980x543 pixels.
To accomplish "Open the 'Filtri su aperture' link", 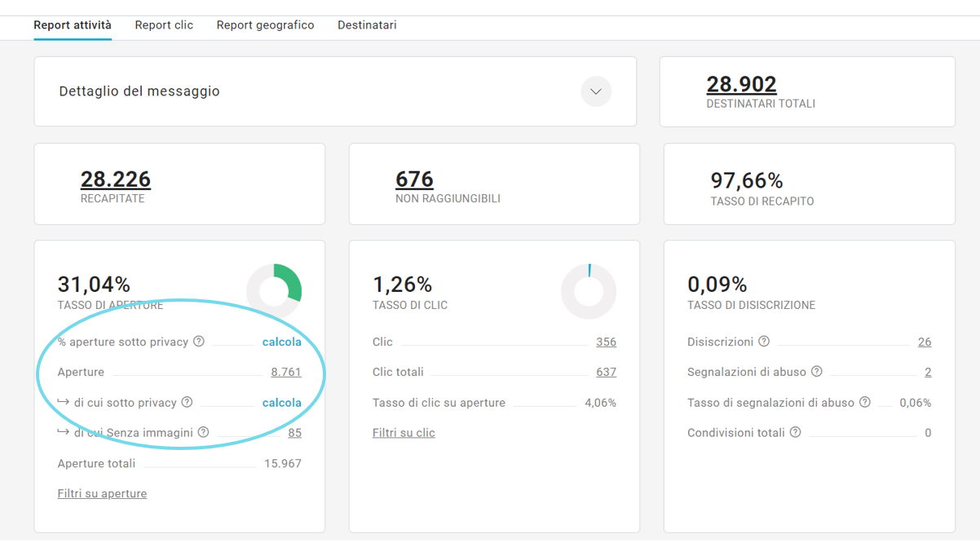I will coord(102,493).
